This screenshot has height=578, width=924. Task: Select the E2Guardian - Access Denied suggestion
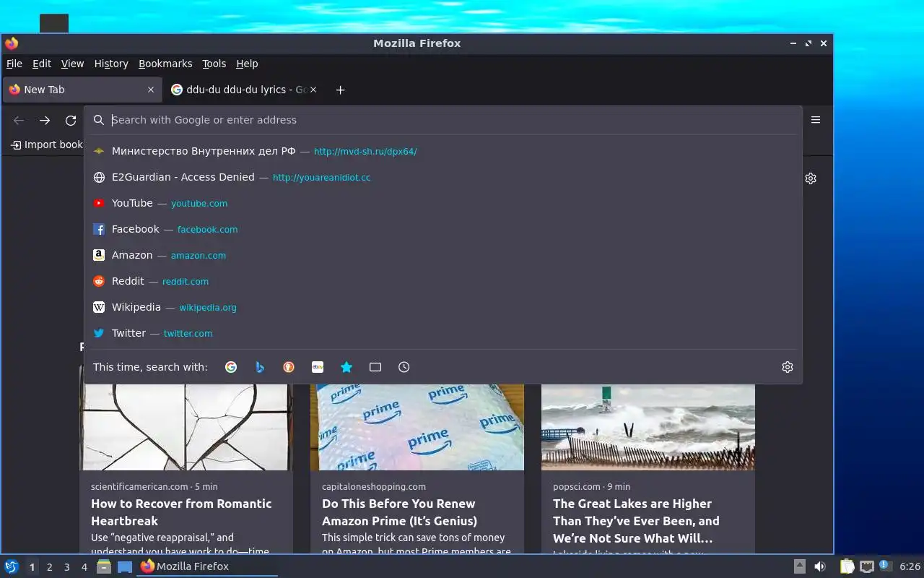(x=443, y=177)
